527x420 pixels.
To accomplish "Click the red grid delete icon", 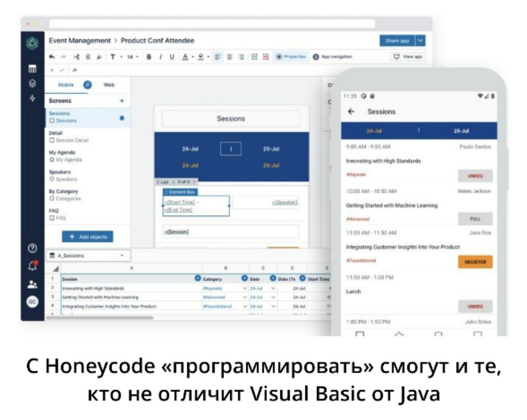I will point(266,57).
